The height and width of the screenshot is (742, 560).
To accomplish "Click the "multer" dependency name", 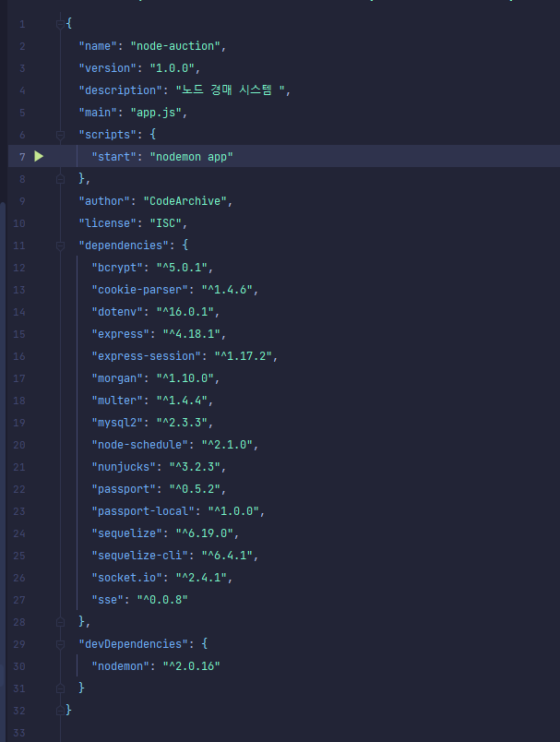I will pyautogui.click(x=117, y=401).
